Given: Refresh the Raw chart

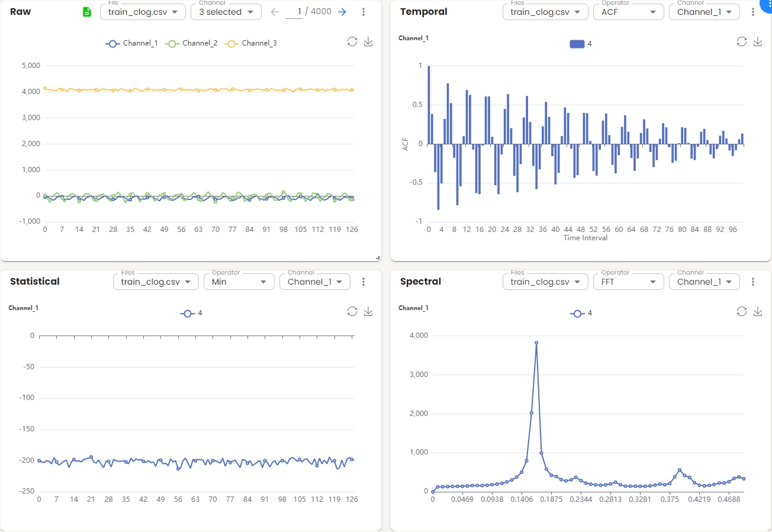Looking at the screenshot, I should click(352, 41).
